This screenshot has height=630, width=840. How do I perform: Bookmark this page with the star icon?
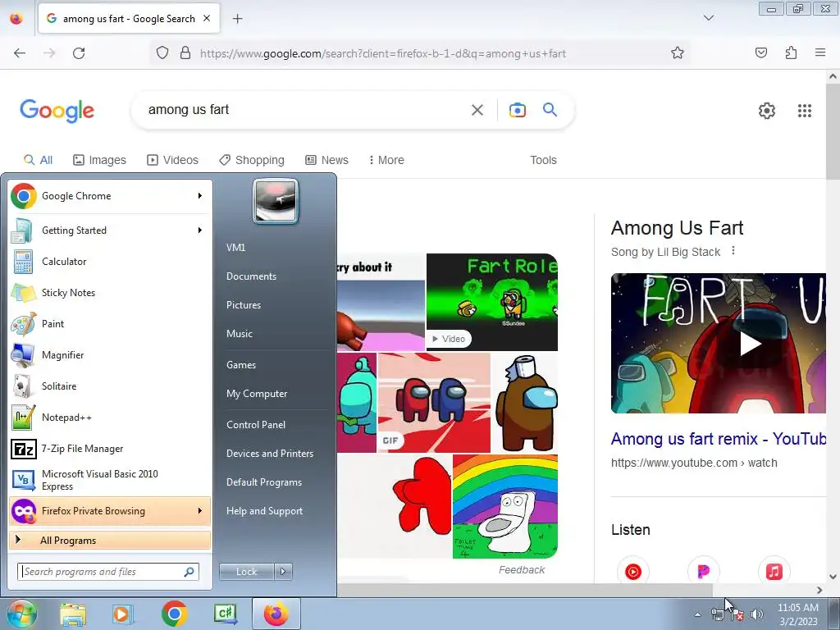click(677, 53)
